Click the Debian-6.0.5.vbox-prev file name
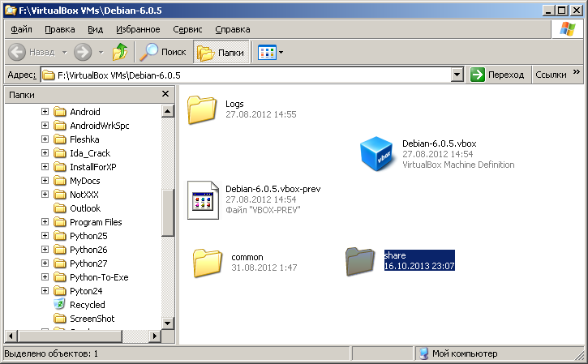 273,189
